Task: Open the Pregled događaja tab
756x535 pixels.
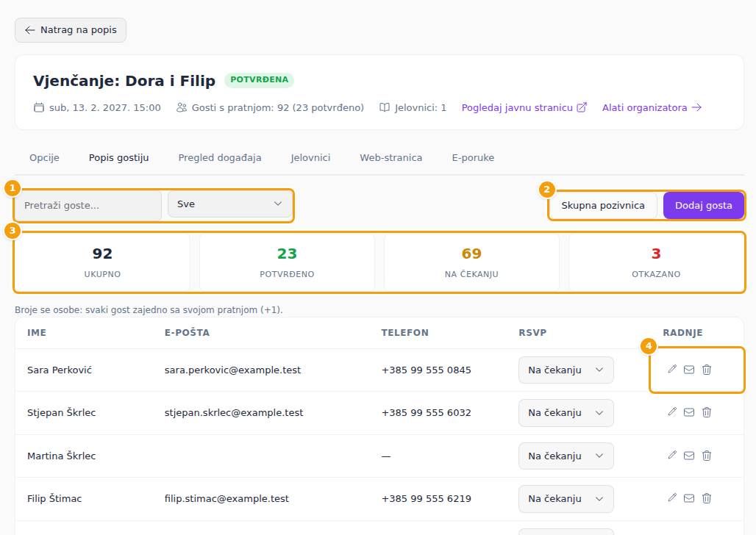Action: pos(220,157)
